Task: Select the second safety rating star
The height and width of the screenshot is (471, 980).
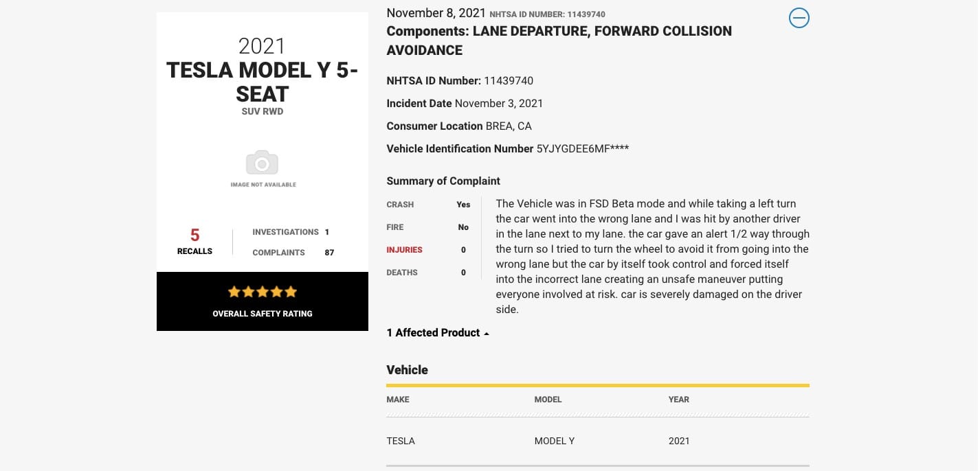Action: (x=248, y=291)
